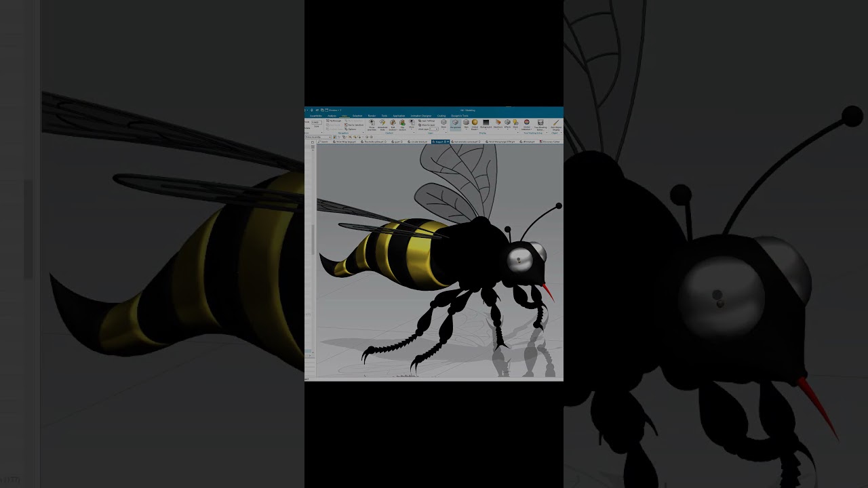The width and height of the screenshot is (868, 488).
Task: Click the Search box above the viewport
Action: pyautogui.click(x=323, y=142)
